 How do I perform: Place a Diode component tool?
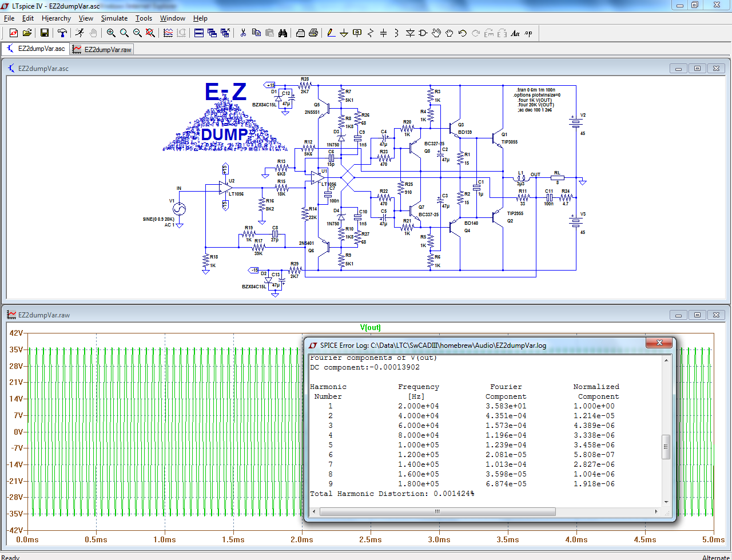[410, 33]
